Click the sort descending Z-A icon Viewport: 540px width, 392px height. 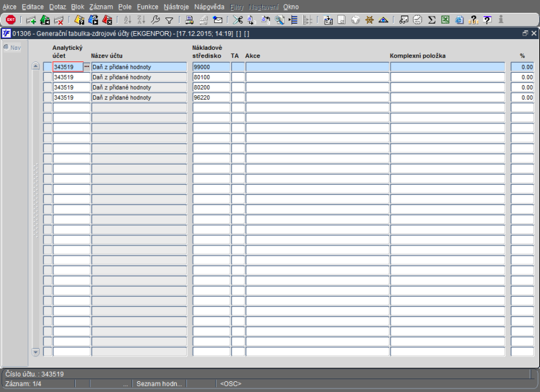point(141,20)
